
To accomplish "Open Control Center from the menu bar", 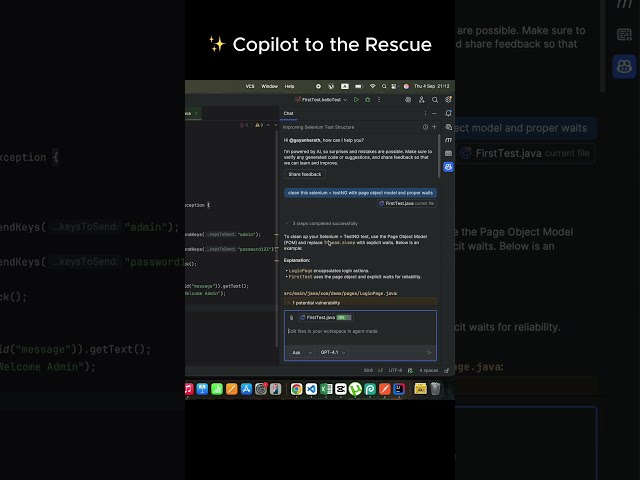I will 394,87.
